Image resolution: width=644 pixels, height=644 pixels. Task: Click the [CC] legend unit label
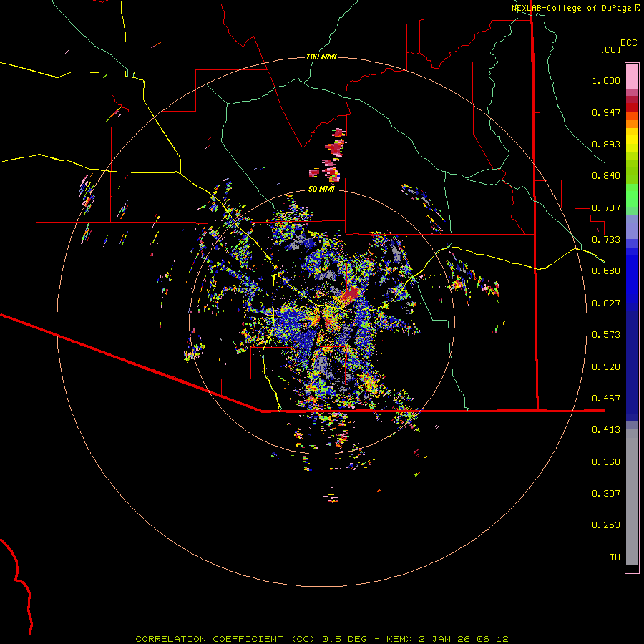[611, 49]
